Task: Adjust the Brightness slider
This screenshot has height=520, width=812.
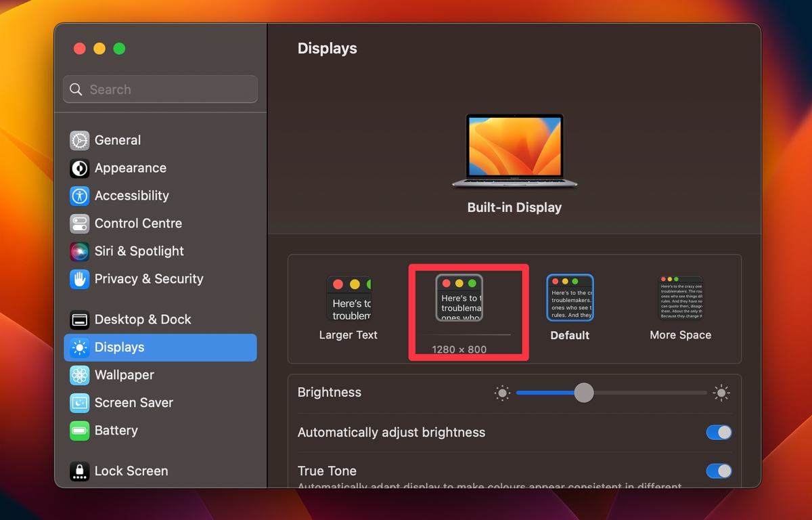Action: (583, 393)
